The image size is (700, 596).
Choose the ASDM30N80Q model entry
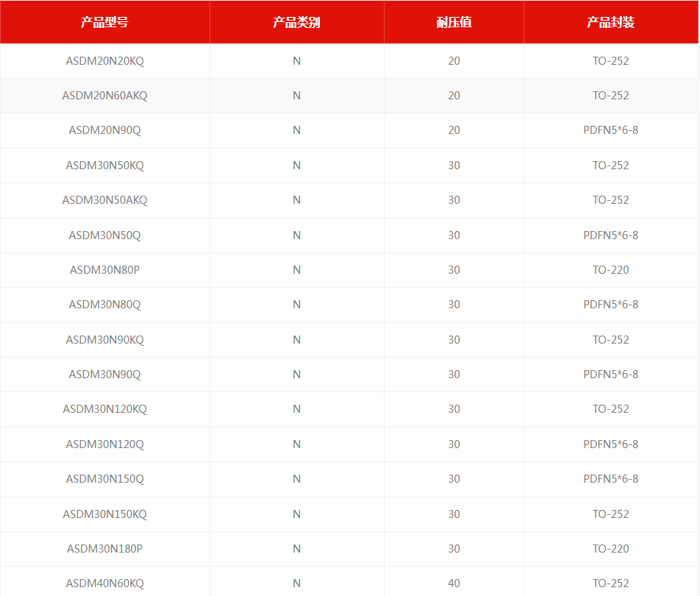(105, 305)
